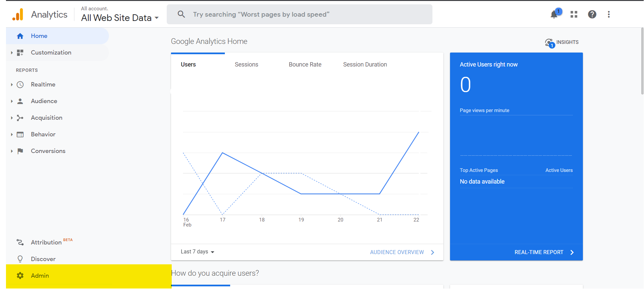Click the Acquisition branching icon
The image size is (644, 291).
pyautogui.click(x=20, y=118)
